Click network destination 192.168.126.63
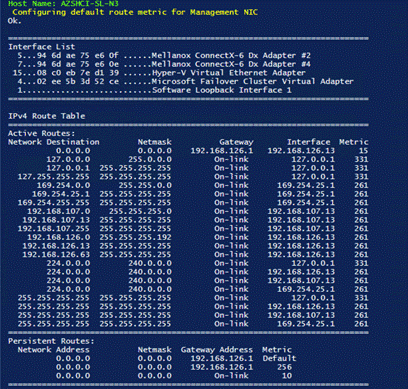408x389 pixels. click(x=56, y=255)
